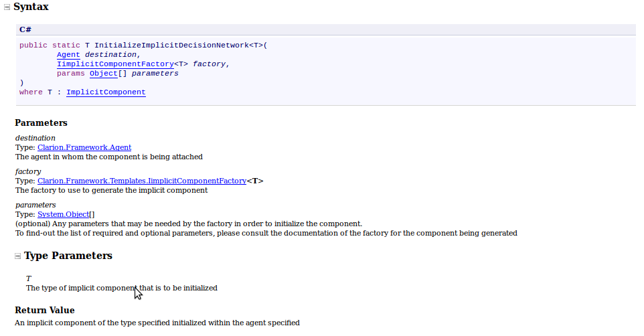Viewport: 644px width, 336px height.
Task: Collapse the Type Parameters section minus icon
Action: coord(18,256)
